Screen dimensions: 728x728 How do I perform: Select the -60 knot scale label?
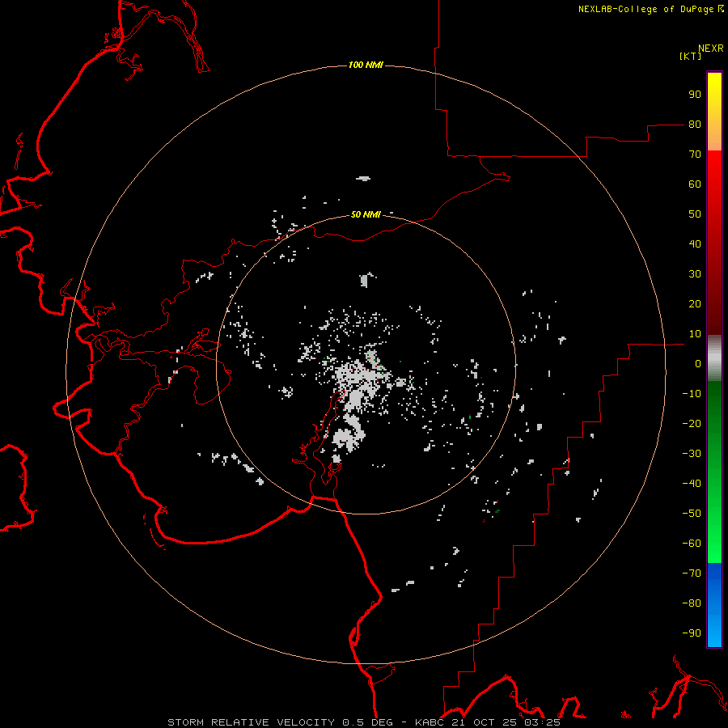(x=692, y=544)
